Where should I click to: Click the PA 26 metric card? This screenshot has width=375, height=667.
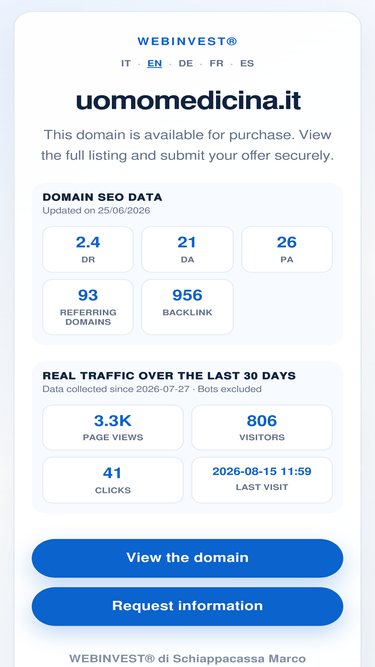click(287, 249)
